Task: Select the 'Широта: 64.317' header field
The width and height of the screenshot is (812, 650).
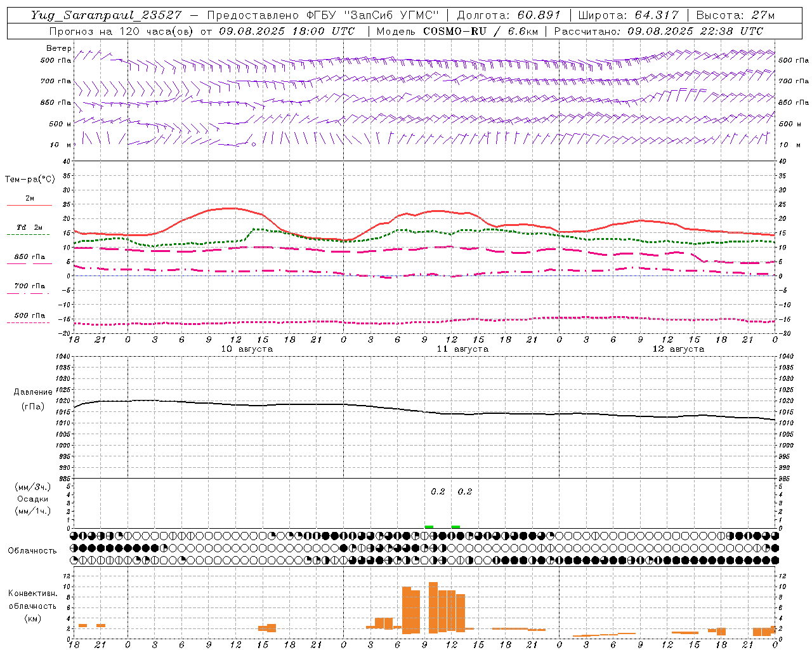Action: point(628,15)
